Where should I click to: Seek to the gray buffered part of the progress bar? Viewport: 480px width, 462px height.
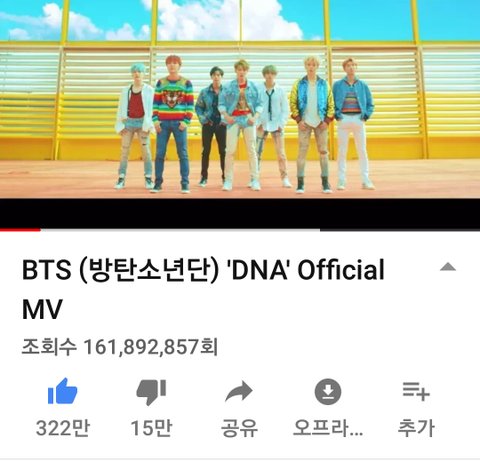pos(180,229)
